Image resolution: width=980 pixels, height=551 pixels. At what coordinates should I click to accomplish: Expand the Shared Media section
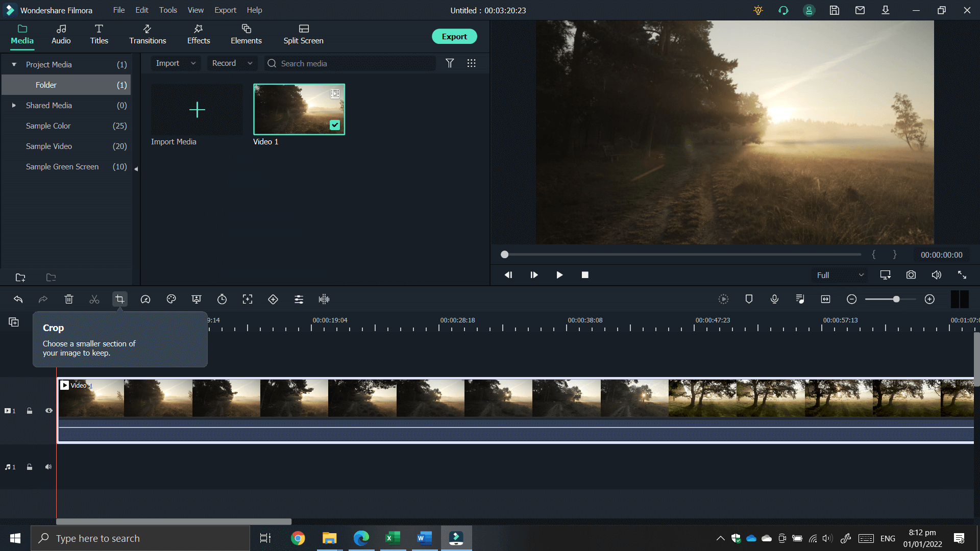pos(13,105)
